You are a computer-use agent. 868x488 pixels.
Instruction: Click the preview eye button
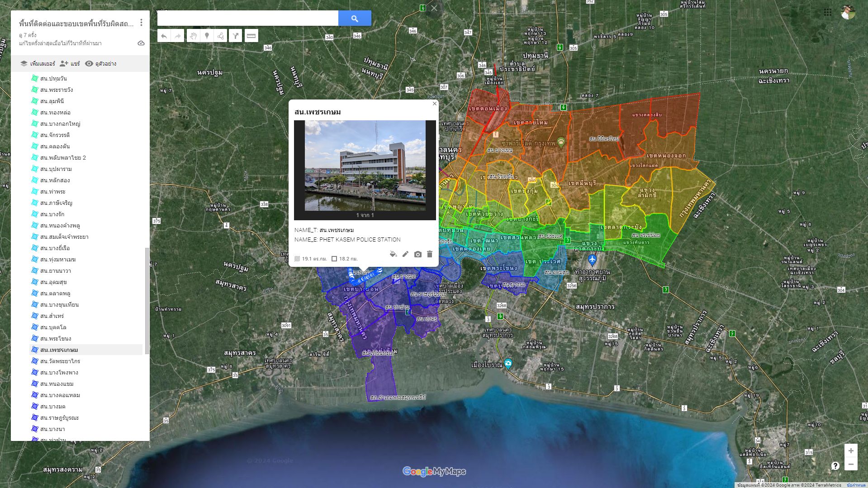[101, 64]
